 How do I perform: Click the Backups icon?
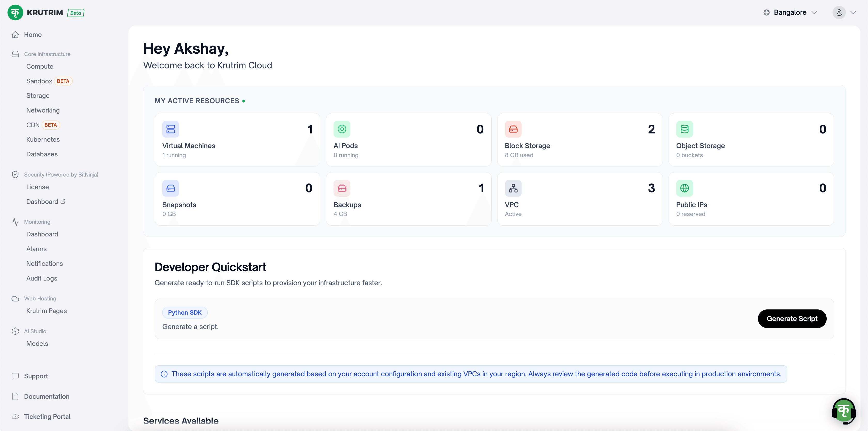[x=342, y=188]
